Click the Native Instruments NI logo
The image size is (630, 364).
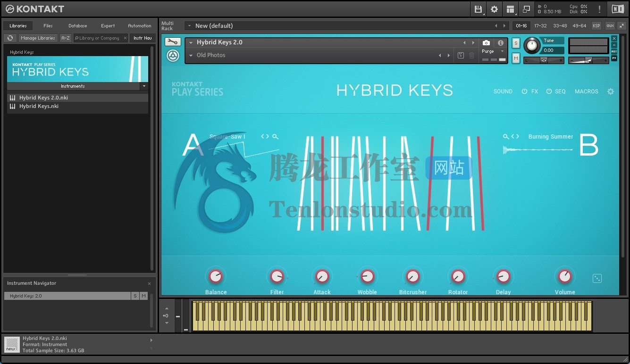[618, 9]
